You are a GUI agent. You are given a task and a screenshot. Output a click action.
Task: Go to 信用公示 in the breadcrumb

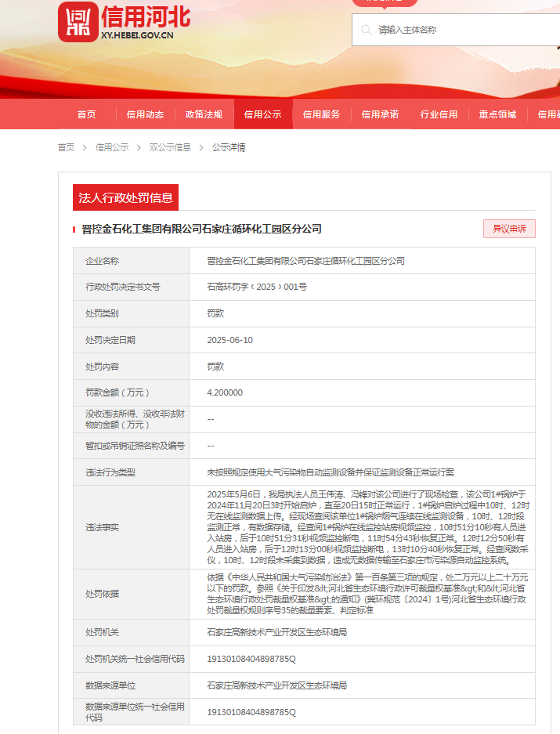[112, 147]
